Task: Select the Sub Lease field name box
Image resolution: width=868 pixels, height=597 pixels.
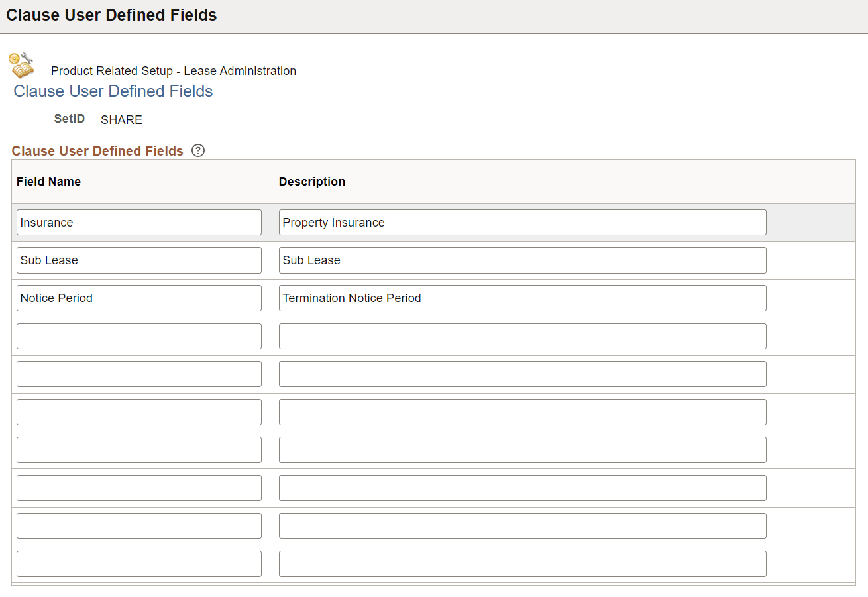Action: click(x=138, y=260)
